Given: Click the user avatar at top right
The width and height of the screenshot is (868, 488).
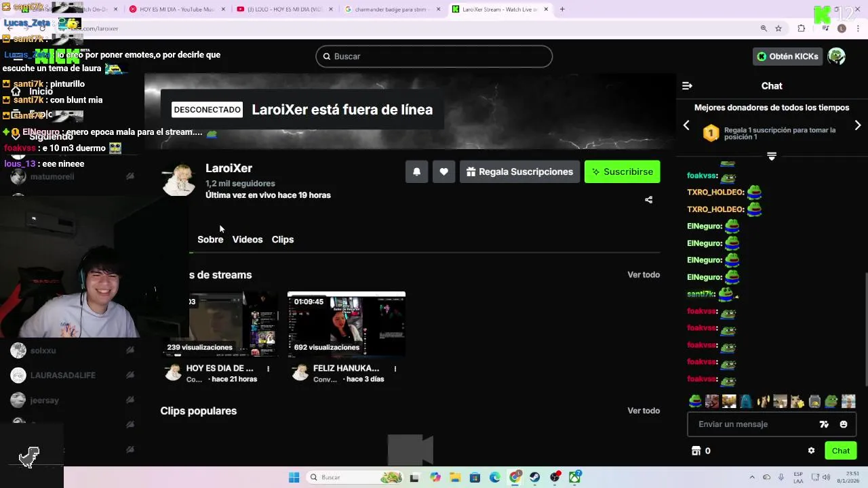Looking at the screenshot, I should (x=836, y=56).
